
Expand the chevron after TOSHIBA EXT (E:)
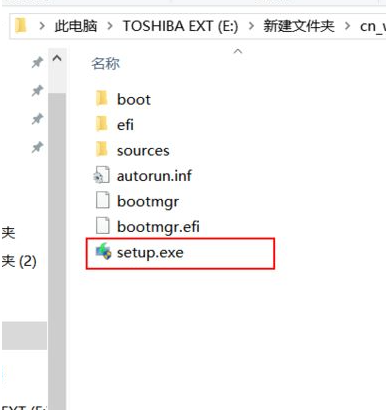(x=251, y=26)
